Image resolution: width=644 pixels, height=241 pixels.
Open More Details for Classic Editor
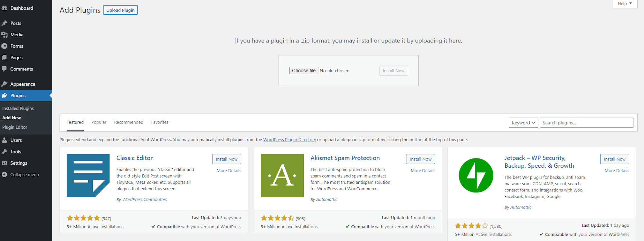pos(229,171)
